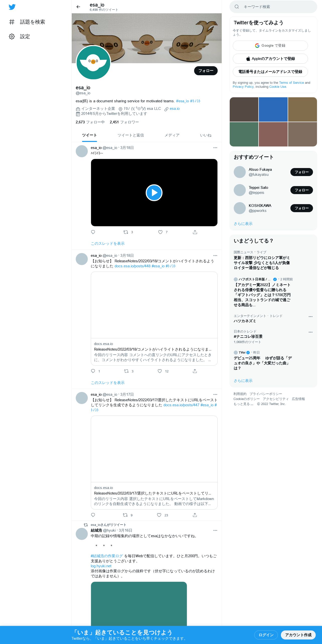Image resolution: width=322 pixels, height=644 pixels.
Task: Share the posts/447 announcement tweet
Action: [195, 515]
